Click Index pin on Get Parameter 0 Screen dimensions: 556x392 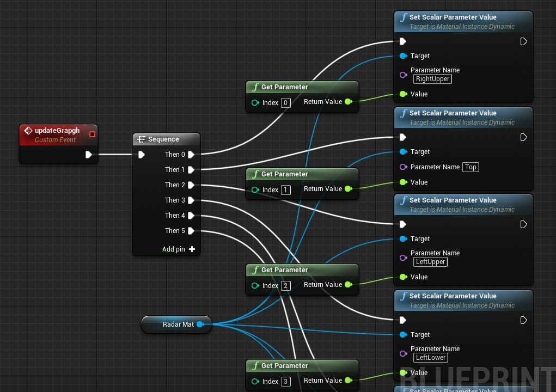click(x=255, y=103)
